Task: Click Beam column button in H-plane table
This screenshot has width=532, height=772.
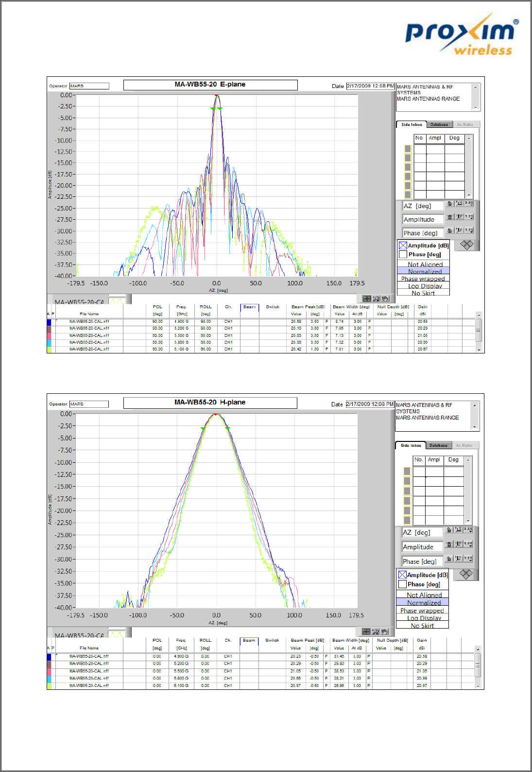Action: [x=249, y=641]
